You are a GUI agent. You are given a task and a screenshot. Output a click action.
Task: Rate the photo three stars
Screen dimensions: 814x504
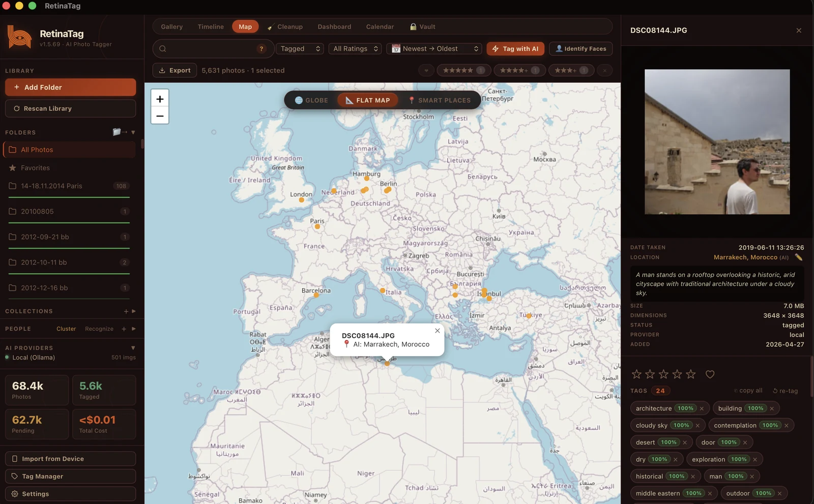[x=663, y=374]
